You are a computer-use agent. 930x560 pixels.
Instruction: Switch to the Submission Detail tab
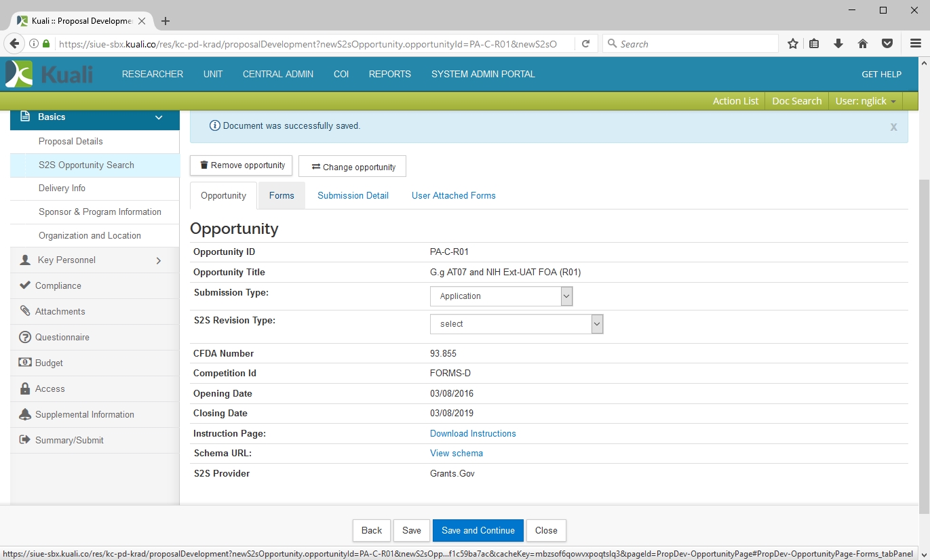tap(353, 195)
